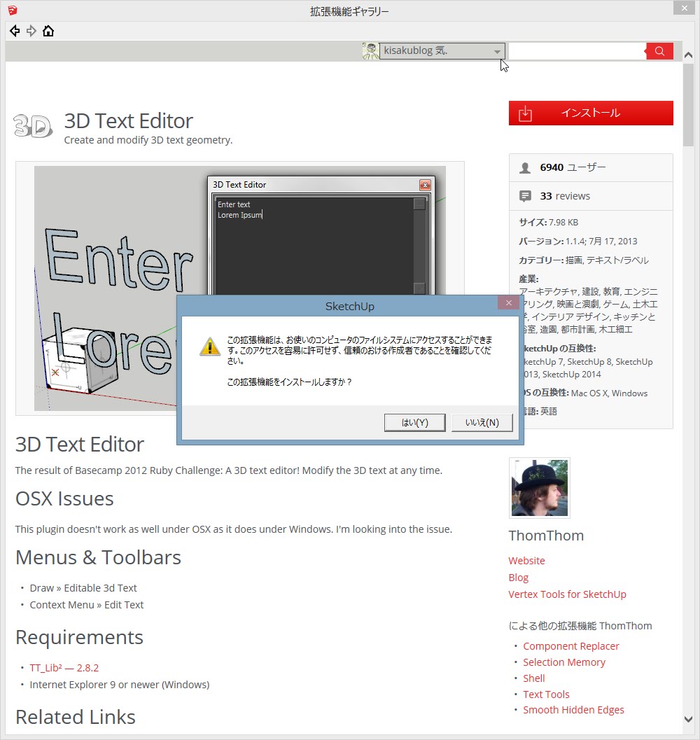Decline install with いいえ(N) button

(482, 422)
